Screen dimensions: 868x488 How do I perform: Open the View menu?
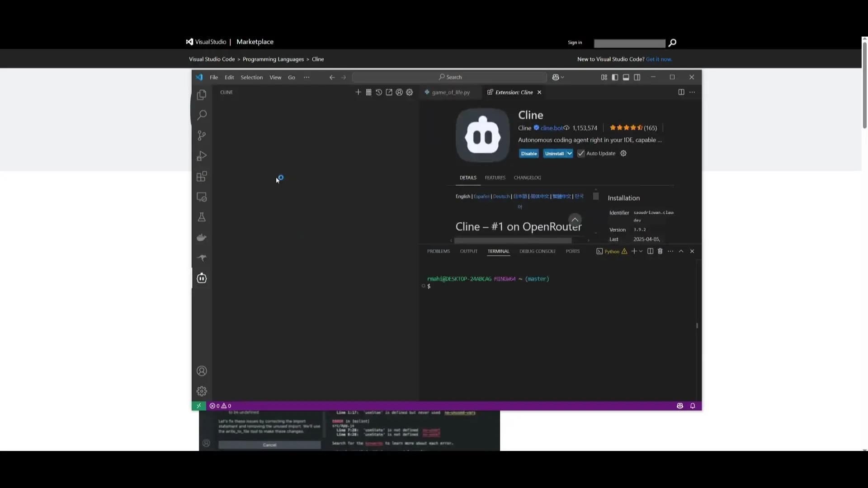(x=275, y=77)
